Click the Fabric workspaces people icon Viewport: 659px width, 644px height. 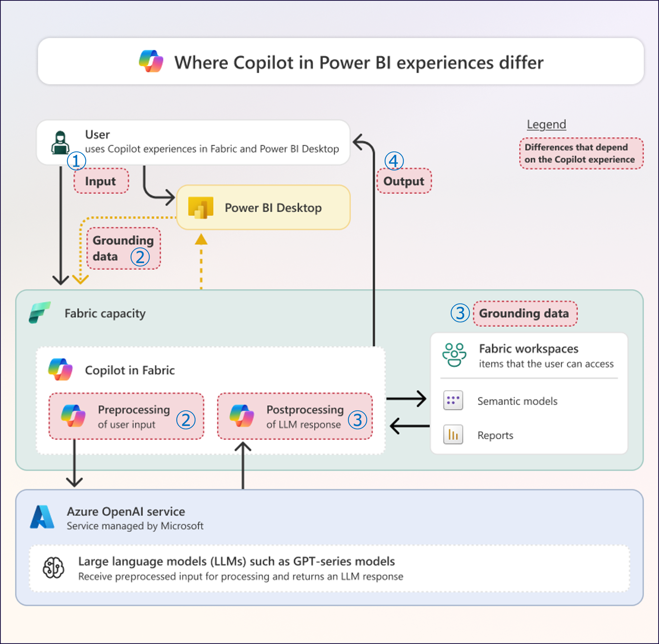[454, 355]
